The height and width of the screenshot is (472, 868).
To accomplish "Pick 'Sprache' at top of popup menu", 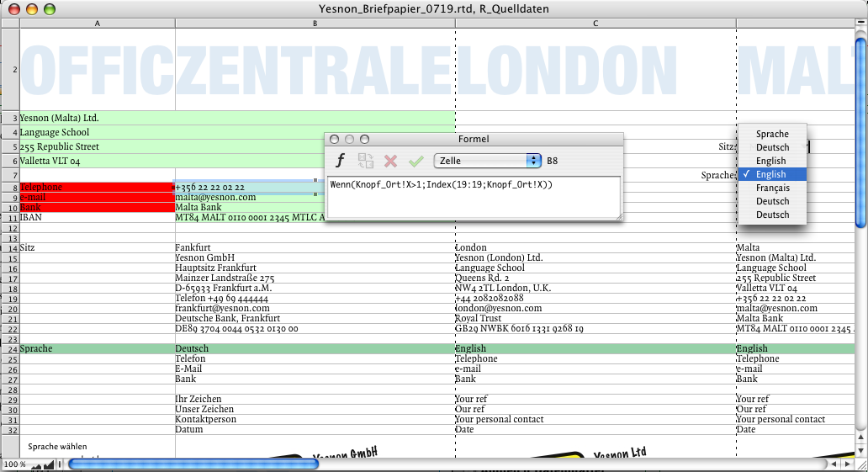I will pos(771,134).
